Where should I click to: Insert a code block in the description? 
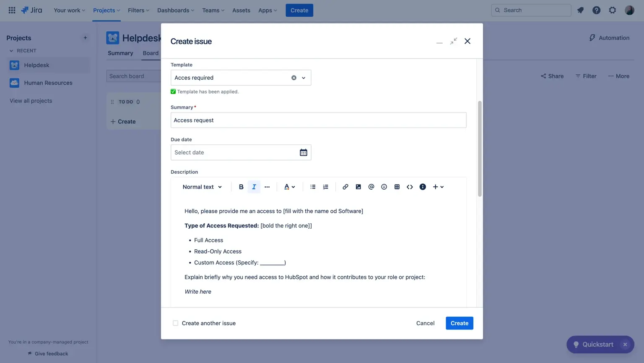click(410, 187)
